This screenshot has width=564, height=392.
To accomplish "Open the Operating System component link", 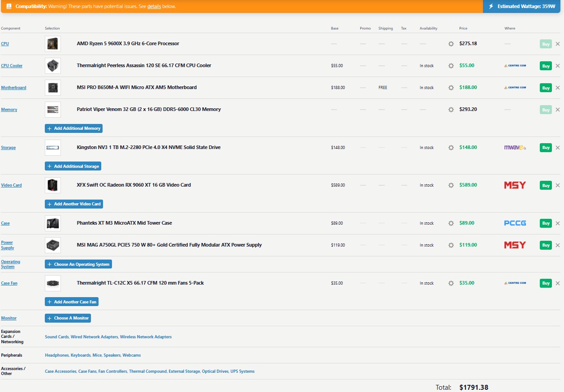I will pos(10,264).
